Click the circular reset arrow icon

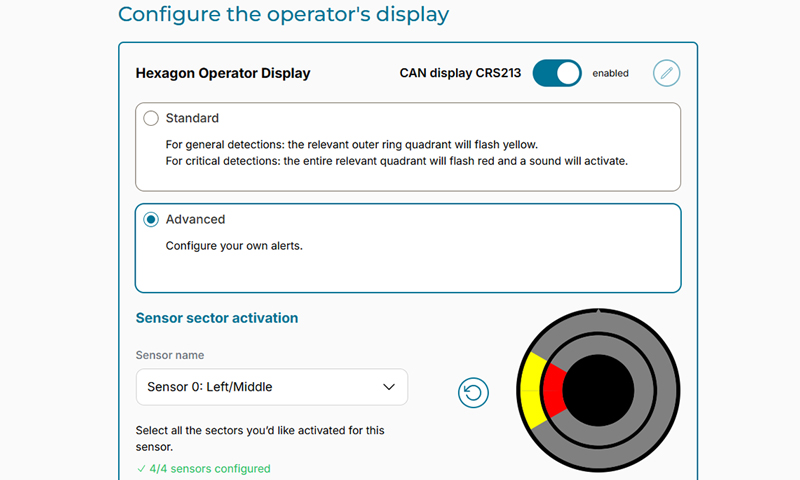(x=473, y=392)
